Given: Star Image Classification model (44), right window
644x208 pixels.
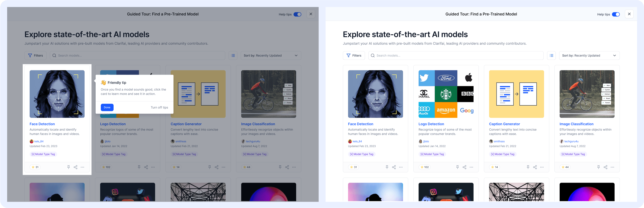Looking at the screenshot, I should [565, 167].
